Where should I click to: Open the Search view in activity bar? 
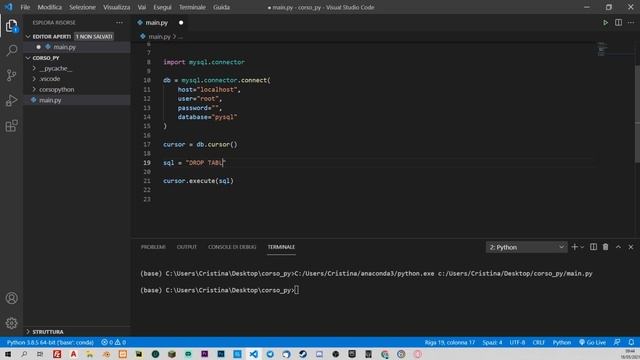tap(11, 51)
